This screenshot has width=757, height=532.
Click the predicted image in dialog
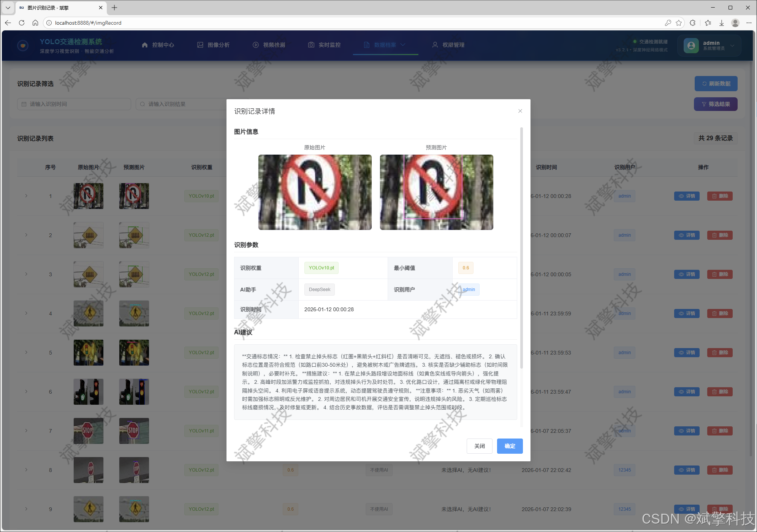click(x=436, y=192)
